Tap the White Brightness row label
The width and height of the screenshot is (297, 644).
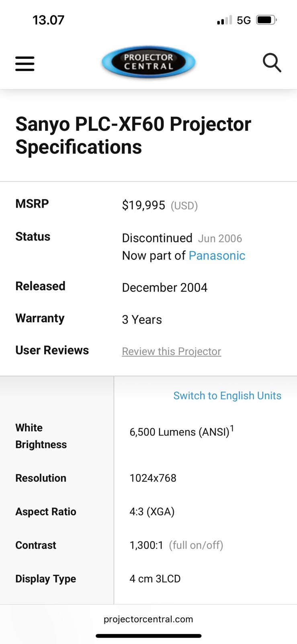(41, 436)
